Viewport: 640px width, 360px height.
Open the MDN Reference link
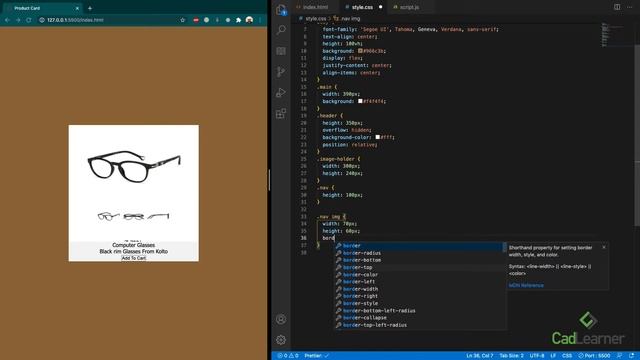pyautogui.click(x=526, y=285)
